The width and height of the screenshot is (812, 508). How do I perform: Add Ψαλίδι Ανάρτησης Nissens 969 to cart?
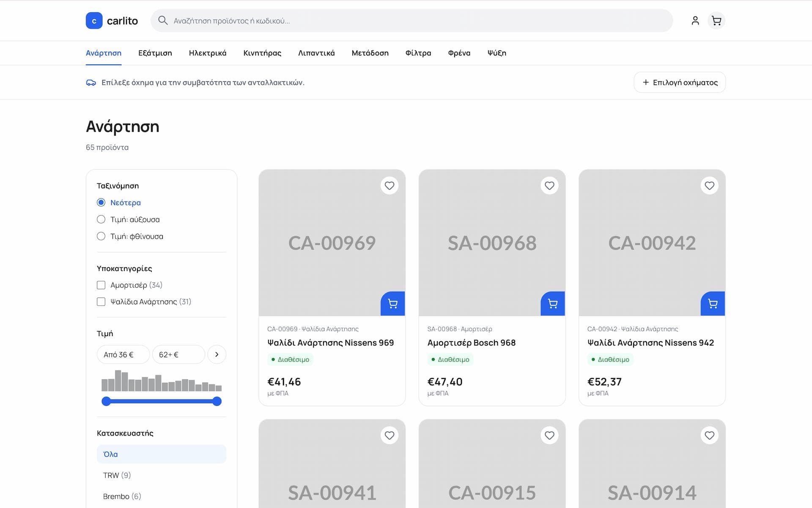point(392,304)
